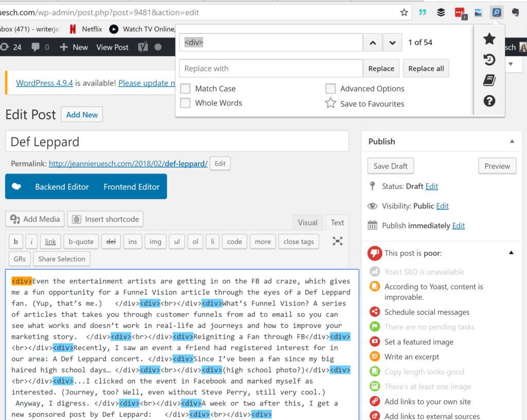Switch to the Visual editor tab

click(x=307, y=223)
